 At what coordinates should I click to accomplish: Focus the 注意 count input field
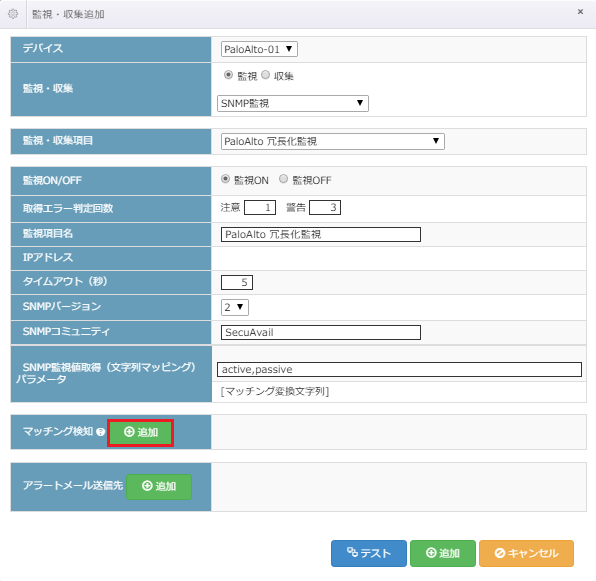tap(260, 207)
